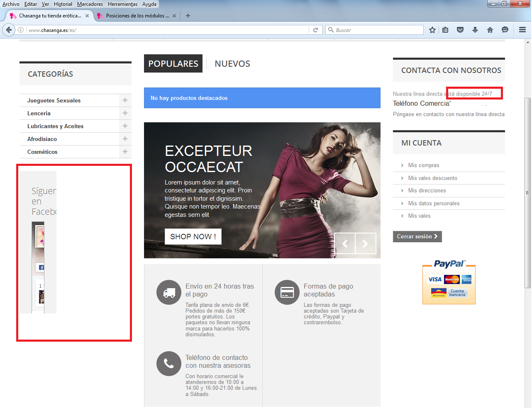Open the Ver menu
This screenshot has height=408, width=532.
(x=45, y=4)
